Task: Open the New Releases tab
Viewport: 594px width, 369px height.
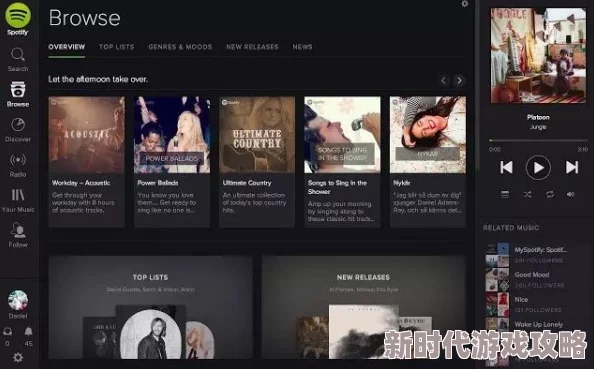Action: point(252,47)
